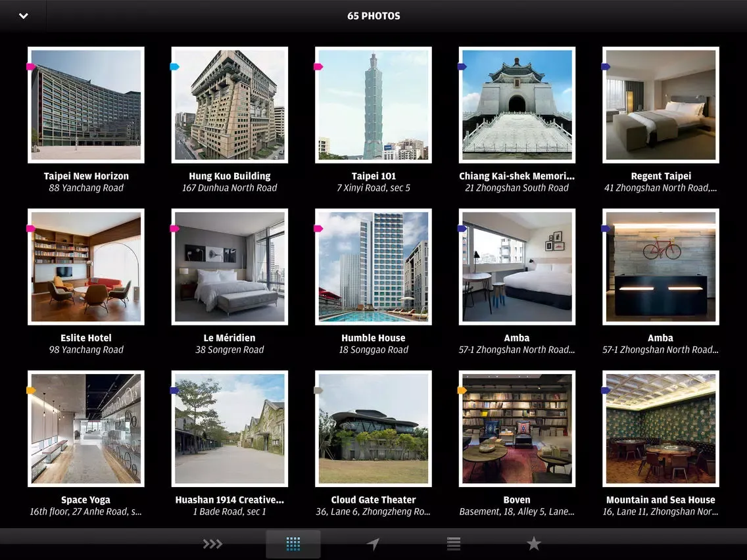Open the Mountain and Sea House photo
Viewport: 747px width, 560px height.
pyautogui.click(x=661, y=429)
